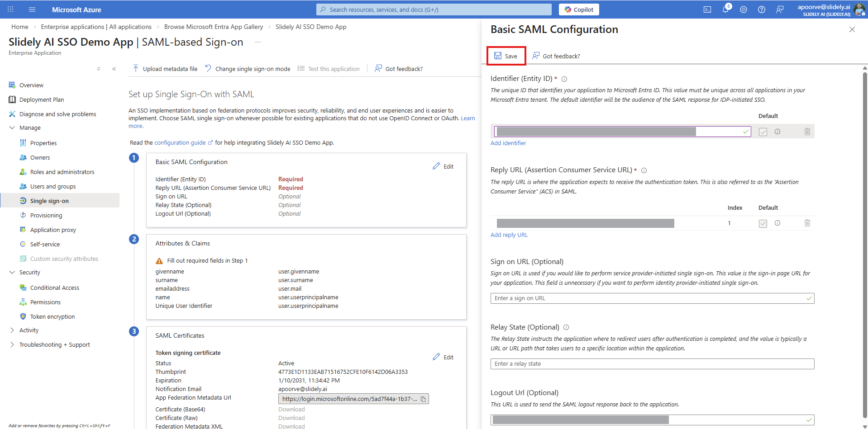Screen dimensions: 868x429
Task: Delete the identifier row
Action: click(807, 132)
